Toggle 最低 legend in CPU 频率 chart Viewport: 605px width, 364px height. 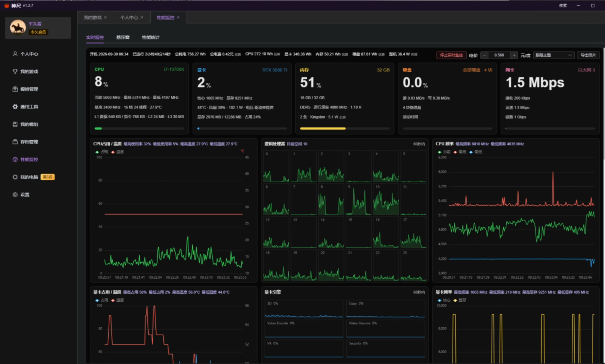point(476,152)
